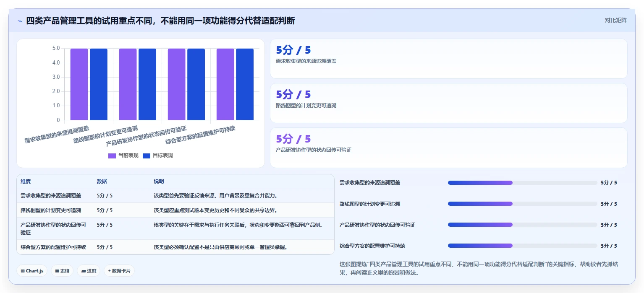This screenshot has height=293, width=644.
Task: Click the note starting 该类型必须确认配置不是只由供应商顾问
Action: point(221,247)
